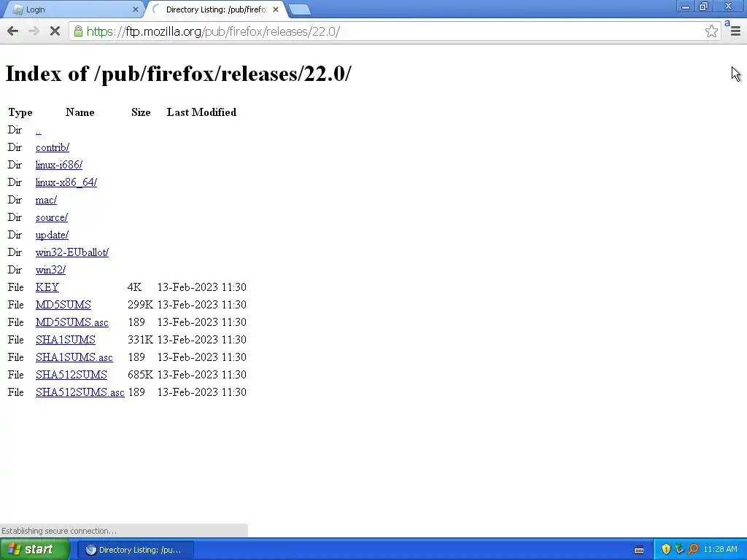Image resolution: width=747 pixels, height=560 pixels.
Task: Open the win32/ directory
Action: [x=50, y=270]
